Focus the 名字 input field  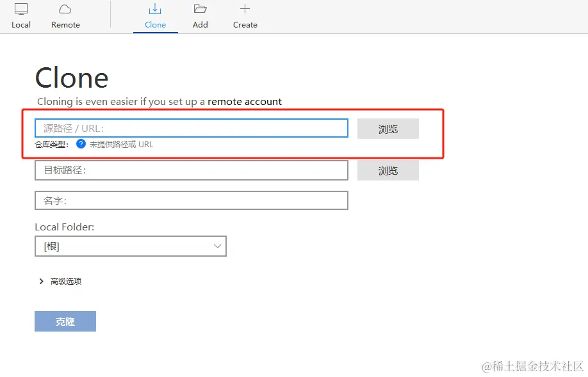click(x=192, y=200)
